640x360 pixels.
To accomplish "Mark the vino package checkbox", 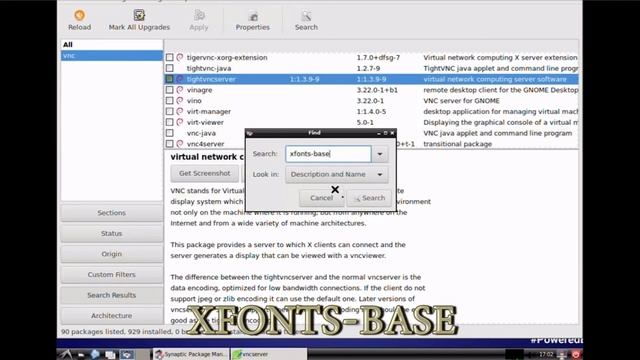I will [169, 100].
